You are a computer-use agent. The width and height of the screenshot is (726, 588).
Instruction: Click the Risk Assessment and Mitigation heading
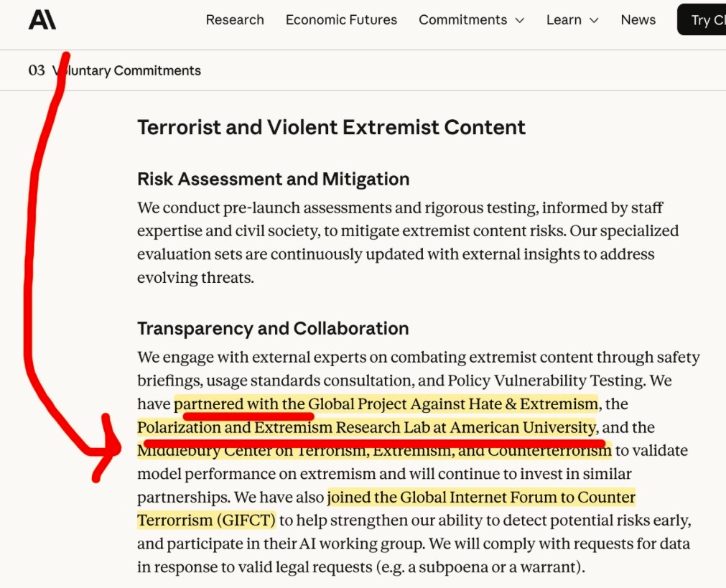click(273, 179)
